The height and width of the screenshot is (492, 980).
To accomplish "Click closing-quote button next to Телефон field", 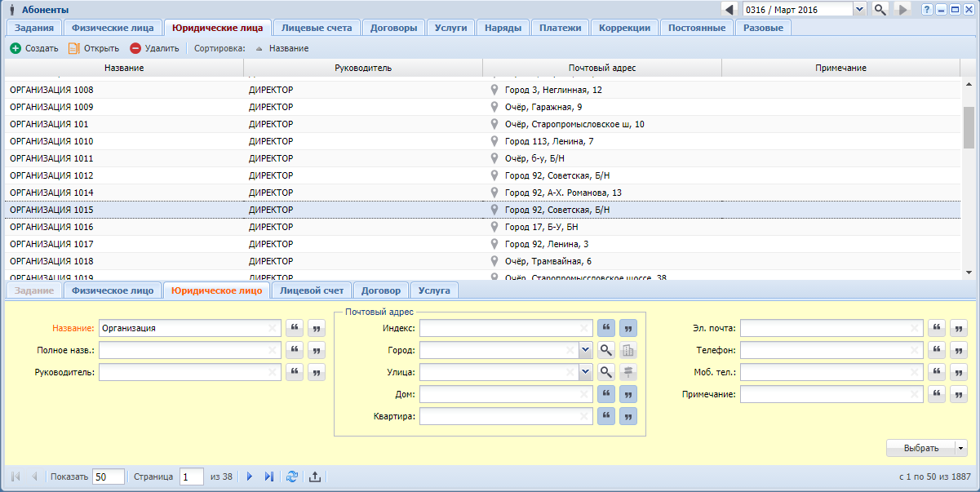I will pyautogui.click(x=959, y=350).
